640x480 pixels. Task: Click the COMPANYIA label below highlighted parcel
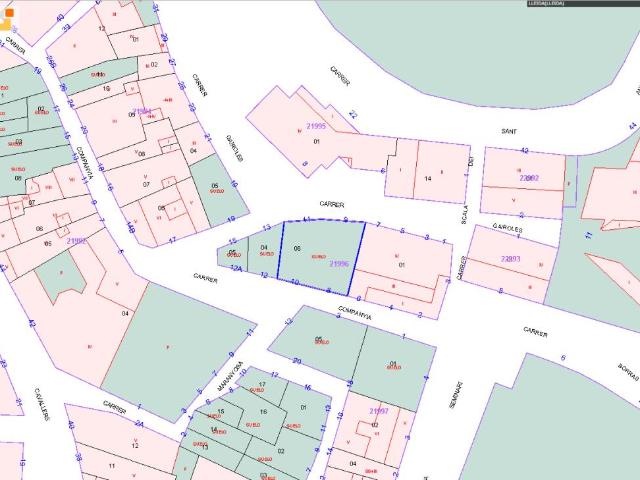click(355, 313)
